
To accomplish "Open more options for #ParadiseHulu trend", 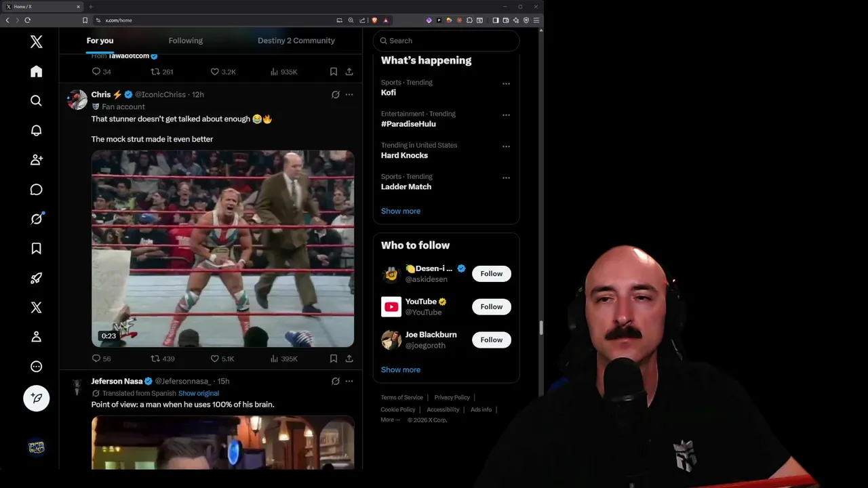I will 506,115.
